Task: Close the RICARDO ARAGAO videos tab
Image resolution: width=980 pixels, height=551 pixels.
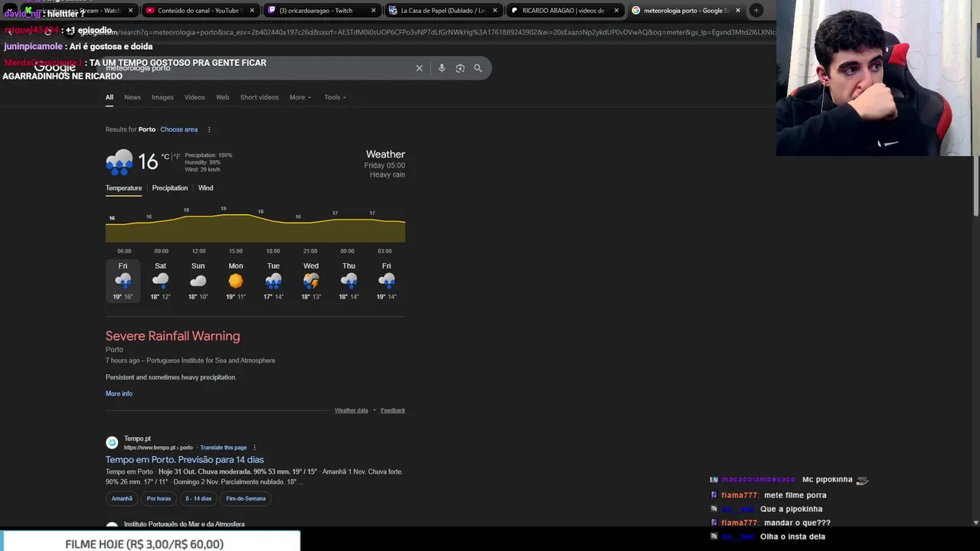Action: (616, 11)
